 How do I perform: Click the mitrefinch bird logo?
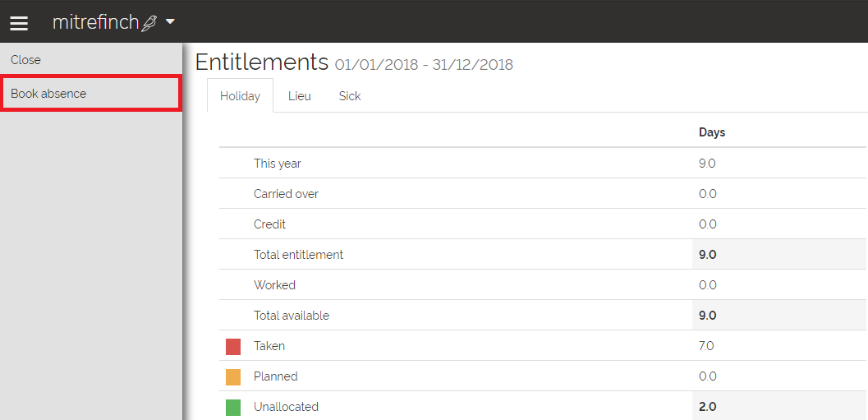pyautogui.click(x=149, y=23)
